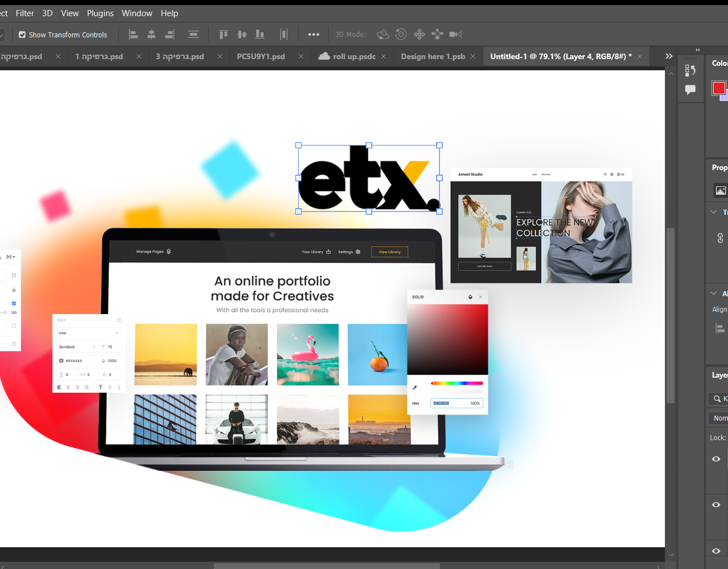Click Align horizontal centers icon
This screenshot has width=728, height=569.
pyautogui.click(x=151, y=35)
